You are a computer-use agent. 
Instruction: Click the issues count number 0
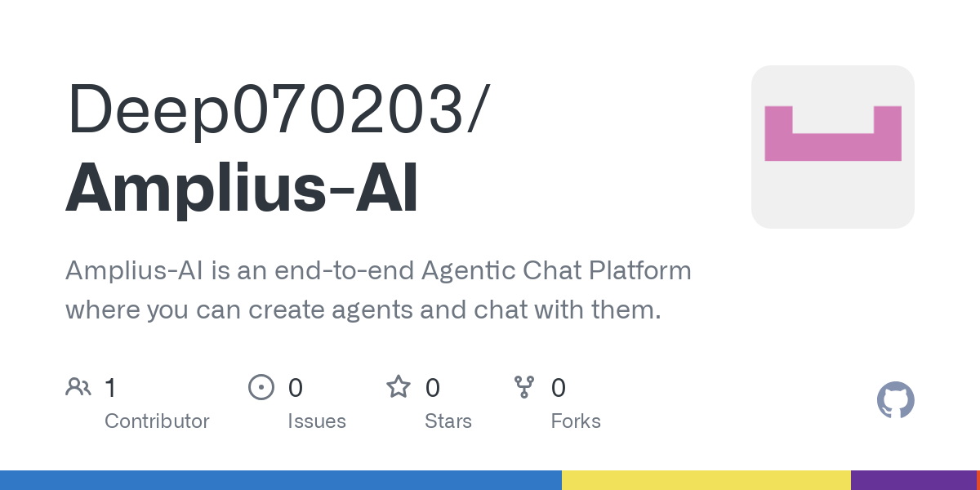(296, 387)
